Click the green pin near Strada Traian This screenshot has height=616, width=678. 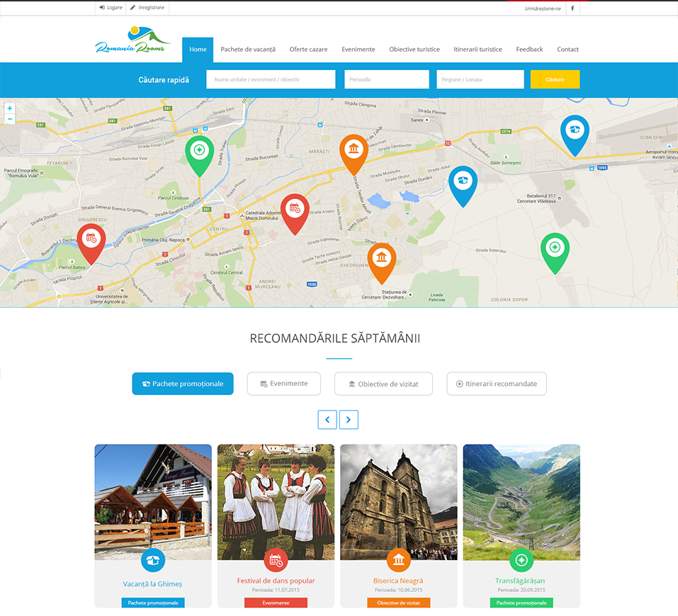[200, 152]
